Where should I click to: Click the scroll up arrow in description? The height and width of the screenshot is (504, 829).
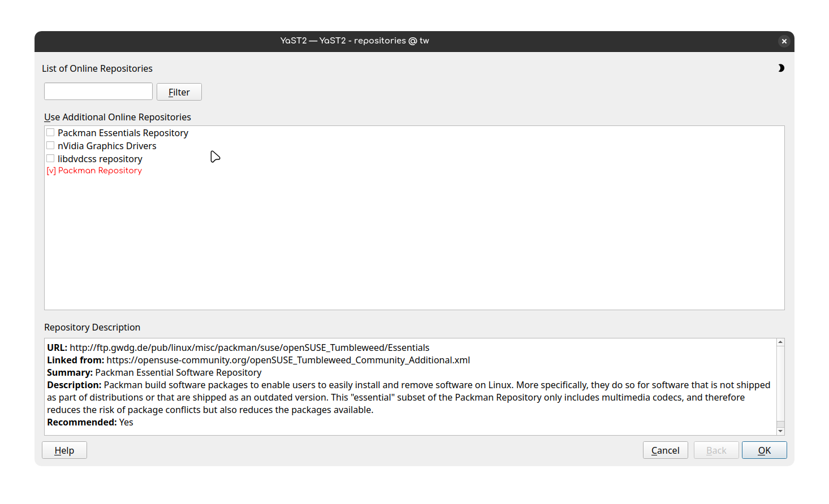coord(780,342)
